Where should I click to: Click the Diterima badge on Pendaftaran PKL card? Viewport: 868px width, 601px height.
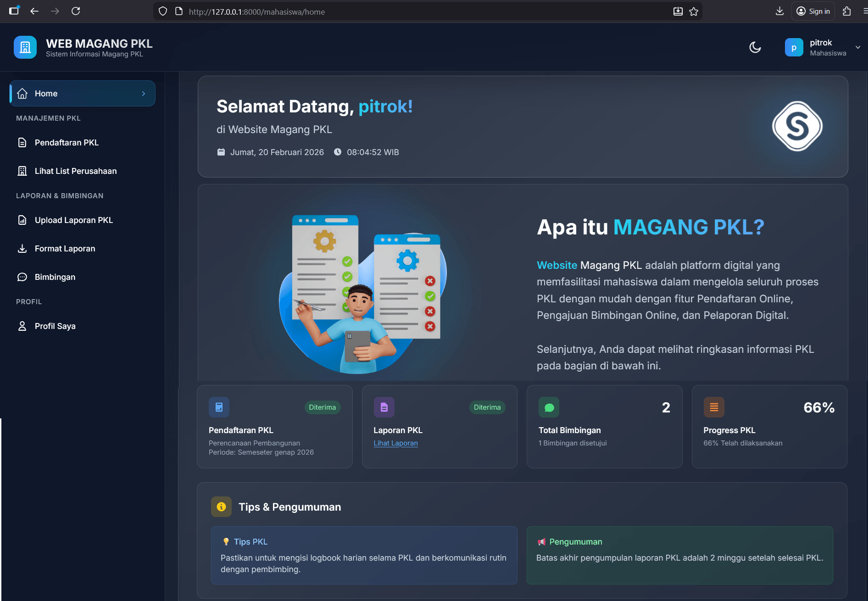(x=322, y=407)
